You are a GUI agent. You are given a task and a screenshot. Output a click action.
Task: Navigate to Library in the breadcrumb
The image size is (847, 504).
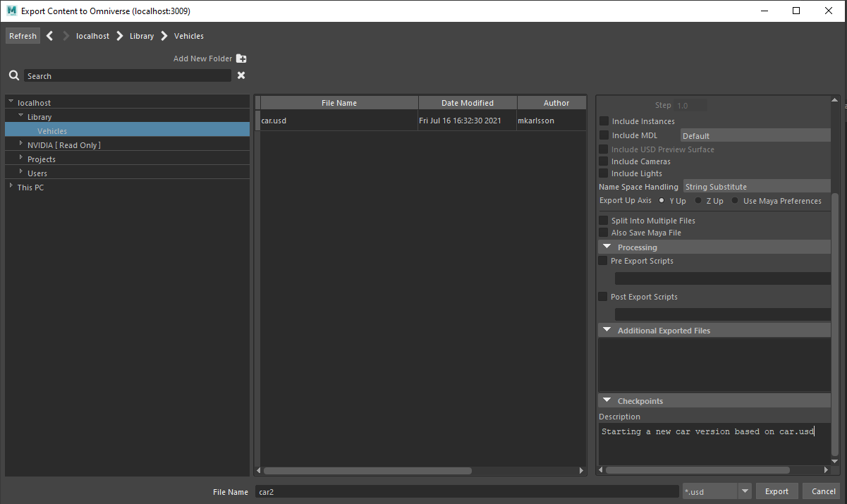click(142, 36)
